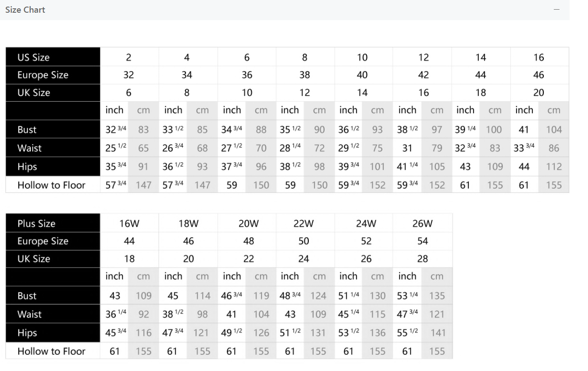
Task: Click Hollow to Floor label in first table
Action: [51, 185]
